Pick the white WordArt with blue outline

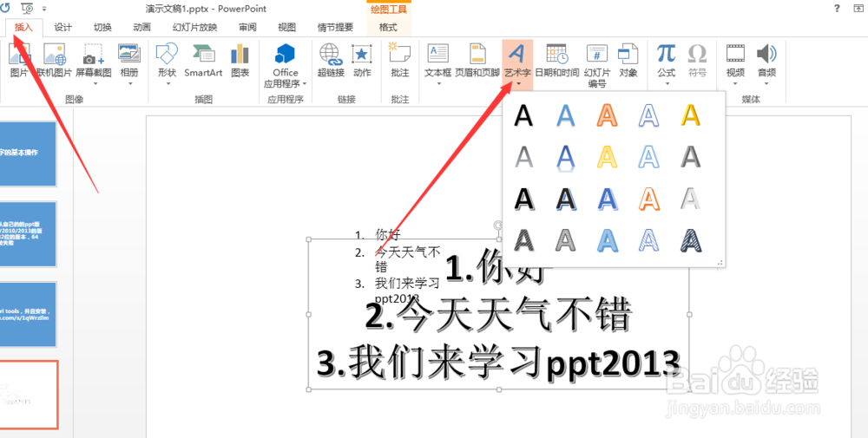pos(648,115)
